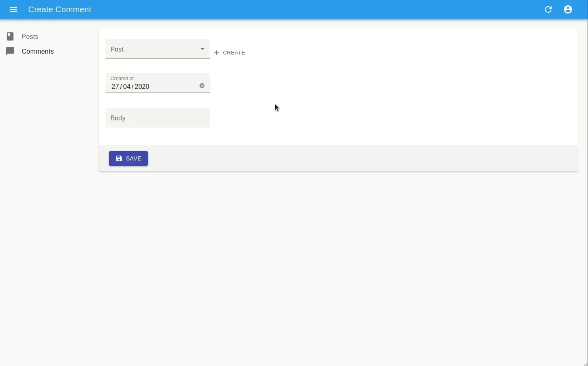
Task: Expand the Post dropdown arrow
Action: (x=203, y=49)
